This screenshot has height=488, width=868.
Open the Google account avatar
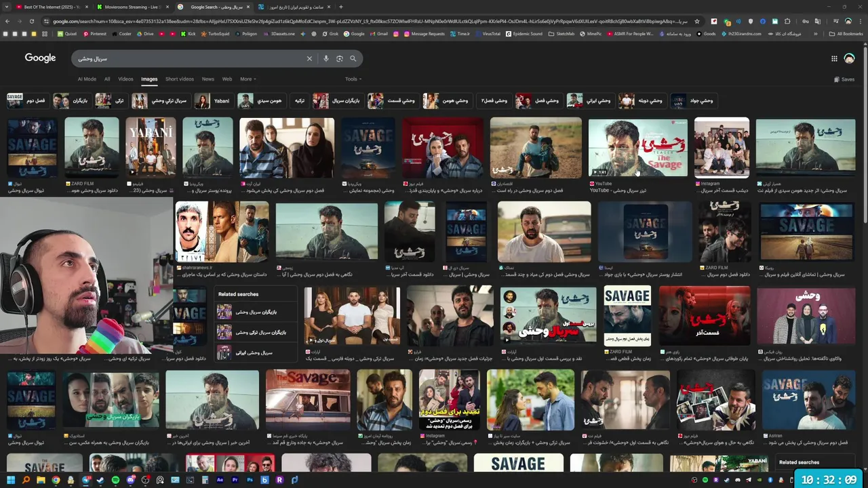click(x=849, y=59)
